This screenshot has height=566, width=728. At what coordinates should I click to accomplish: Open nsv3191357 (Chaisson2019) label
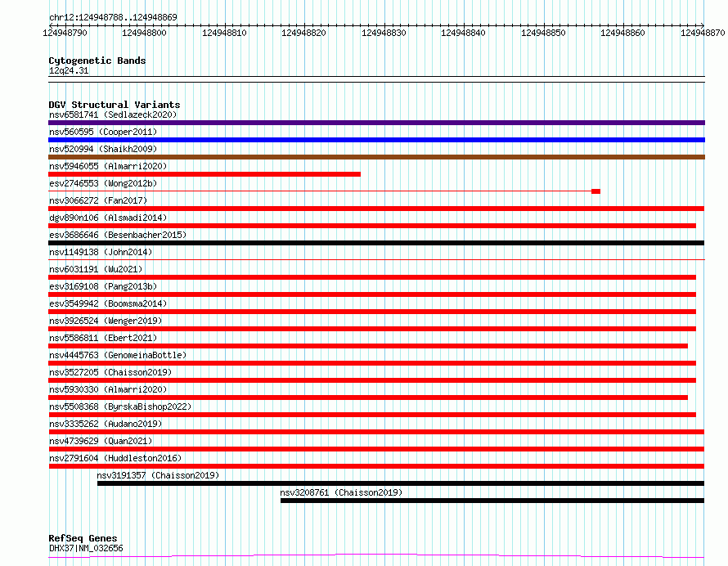158,475
